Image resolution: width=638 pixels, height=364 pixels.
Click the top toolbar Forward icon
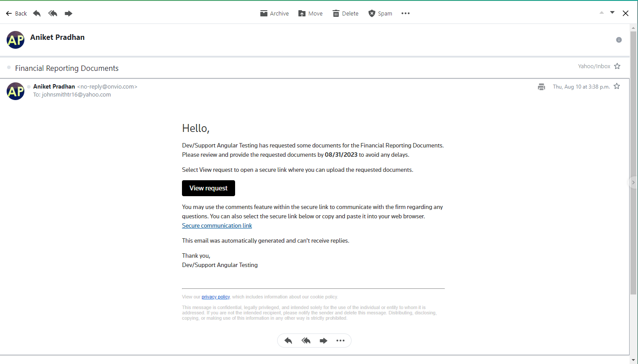(68, 13)
